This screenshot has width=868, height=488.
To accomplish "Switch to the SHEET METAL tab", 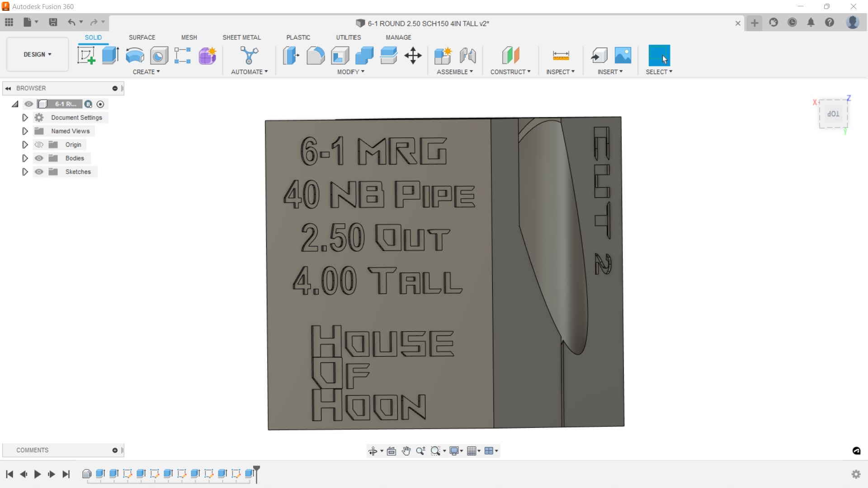I will click(241, 38).
